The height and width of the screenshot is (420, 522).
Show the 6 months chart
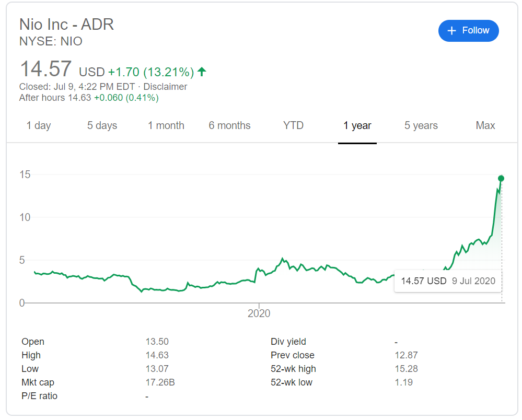coord(230,125)
